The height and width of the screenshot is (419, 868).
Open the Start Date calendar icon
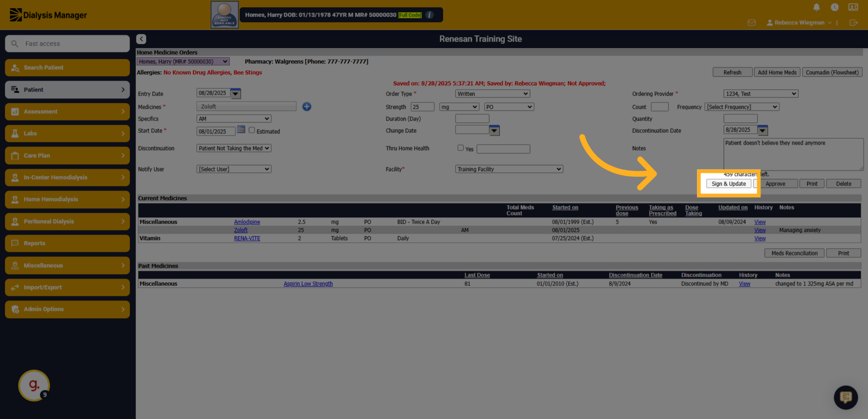point(241,130)
